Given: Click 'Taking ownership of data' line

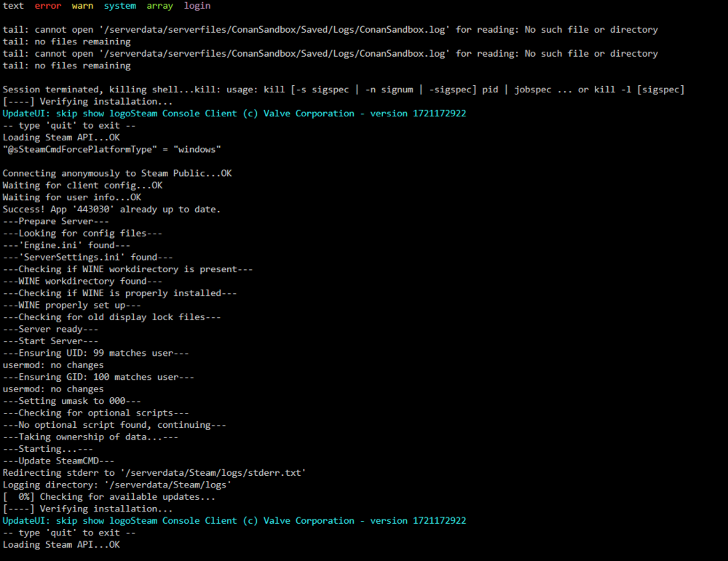Looking at the screenshot, I should (x=90, y=437).
